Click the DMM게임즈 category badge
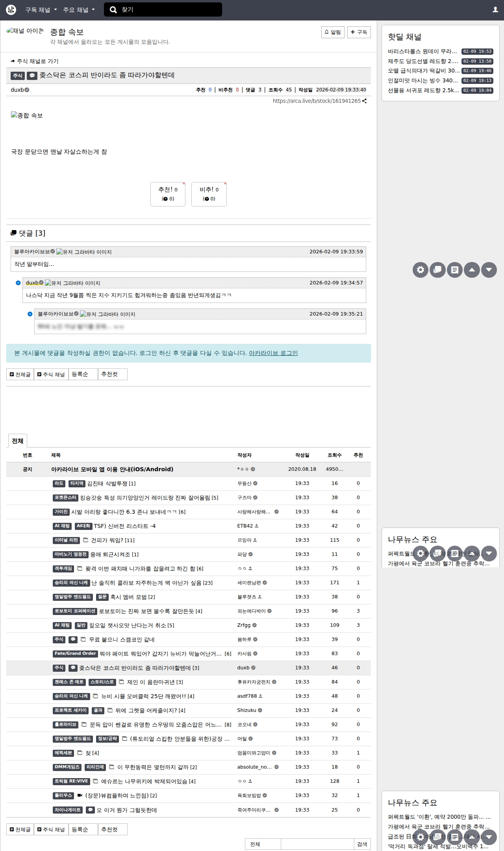504x851 pixels. [67, 767]
